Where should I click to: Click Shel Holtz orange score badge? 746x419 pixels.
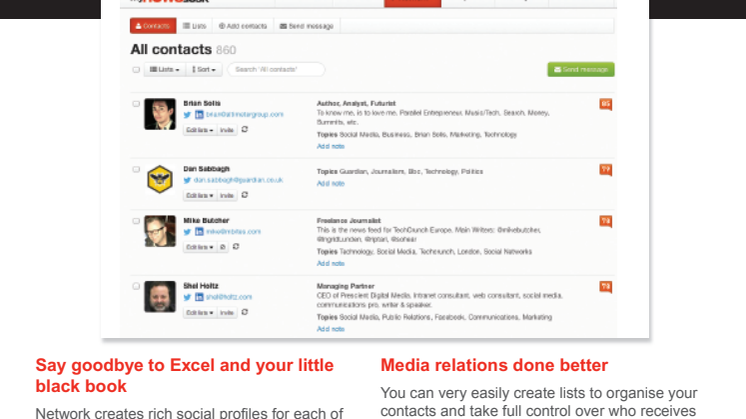(606, 287)
